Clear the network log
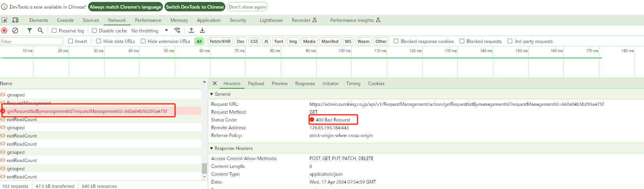The width and height of the screenshot is (644, 189). click(15, 30)
